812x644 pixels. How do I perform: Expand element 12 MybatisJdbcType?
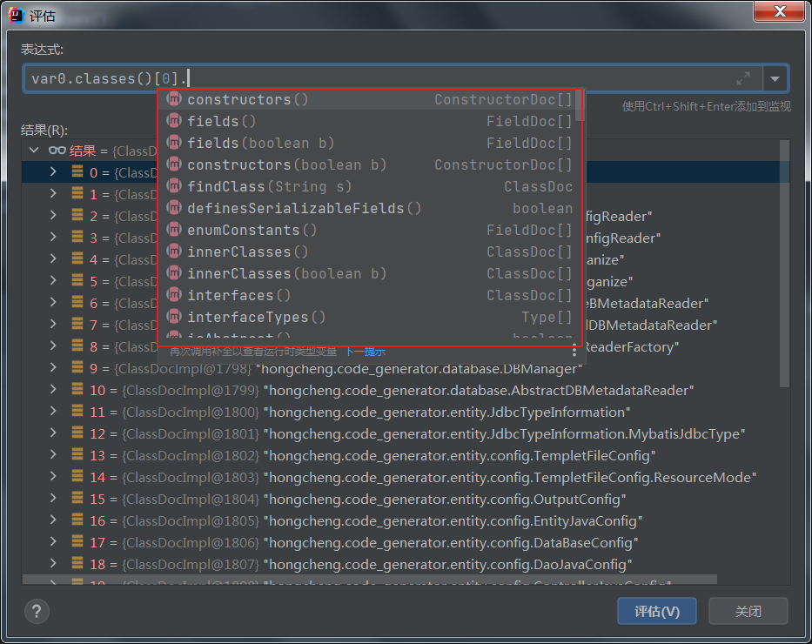pyautogui.click(x=53, y=433)
